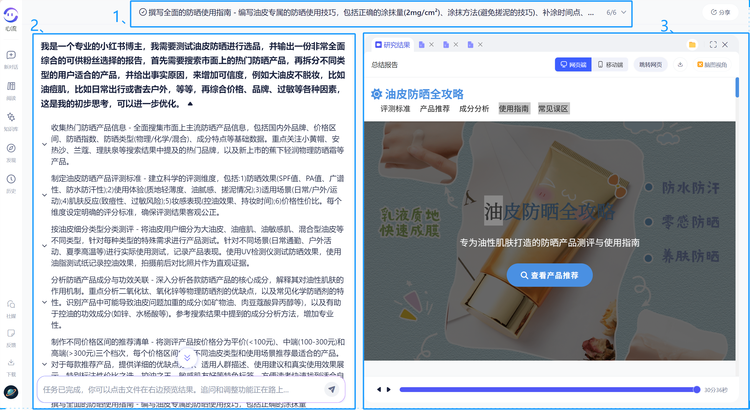Screen dimensions: 750x410
Task: Open the first document tab after 研究结果
Action: [x=421, y=44]
